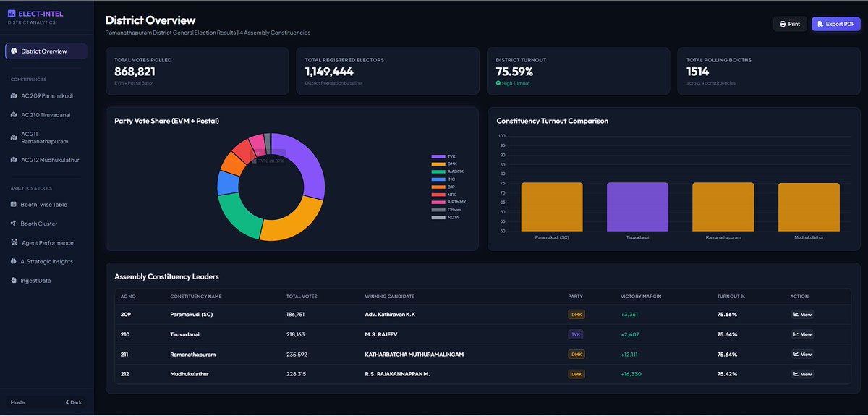This screenshot has height=416, width=868.
Task: Click the chart icon in Ramanathapuram row View button
Action: 796,355
